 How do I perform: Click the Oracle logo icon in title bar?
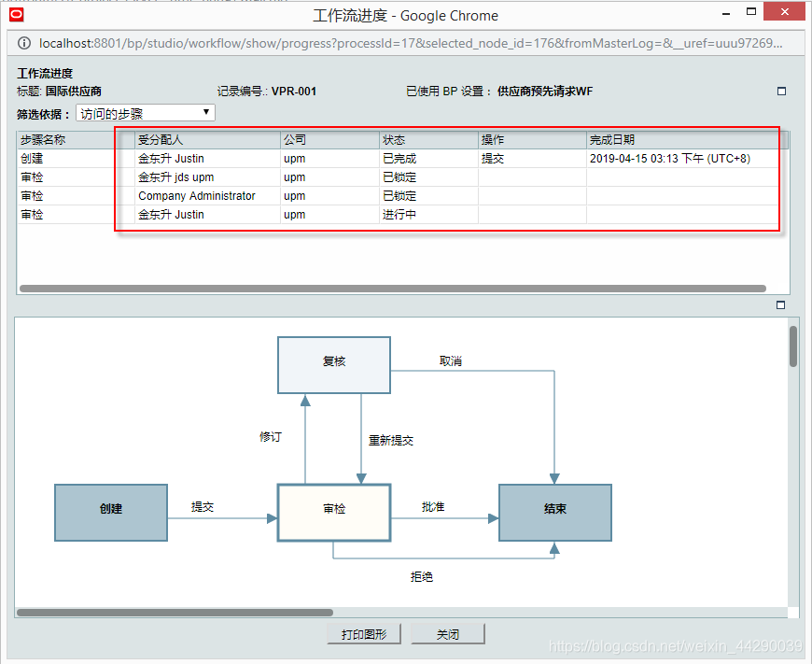coord(16,15)
